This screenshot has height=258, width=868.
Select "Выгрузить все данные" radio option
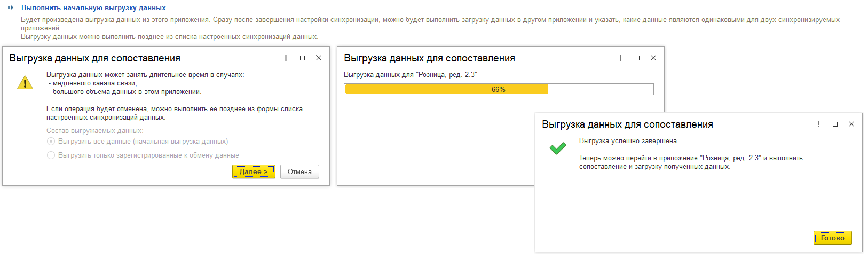point(51,142)
